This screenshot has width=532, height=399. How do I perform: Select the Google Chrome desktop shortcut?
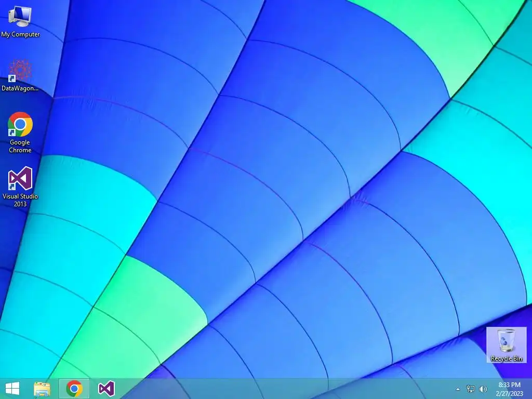click(20, 132)
